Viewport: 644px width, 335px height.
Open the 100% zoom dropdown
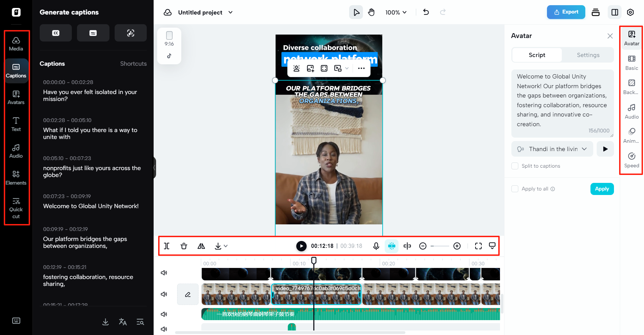396,12
